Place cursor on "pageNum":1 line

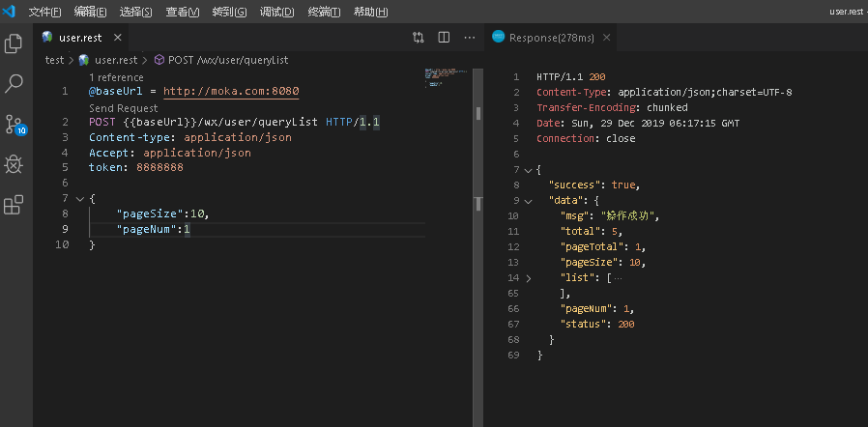click(x=154, y=229)
